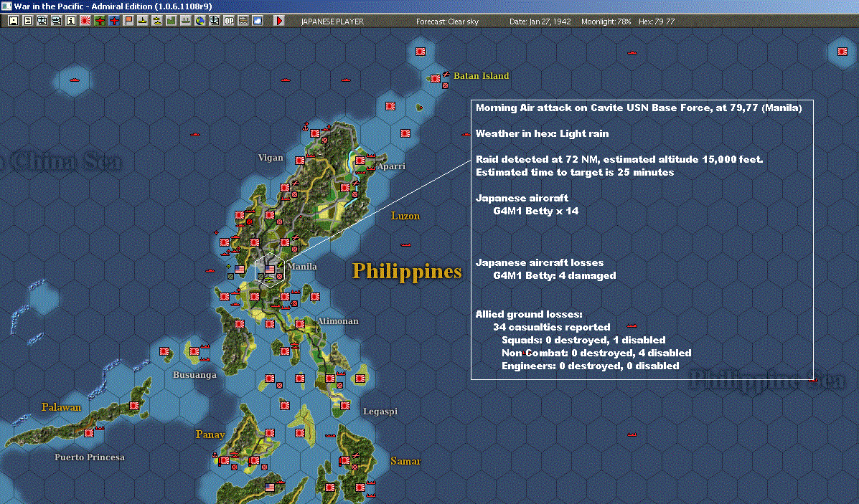Click the 'Manila' map label
The image size is (859, 504).
(x=302, y=267)
